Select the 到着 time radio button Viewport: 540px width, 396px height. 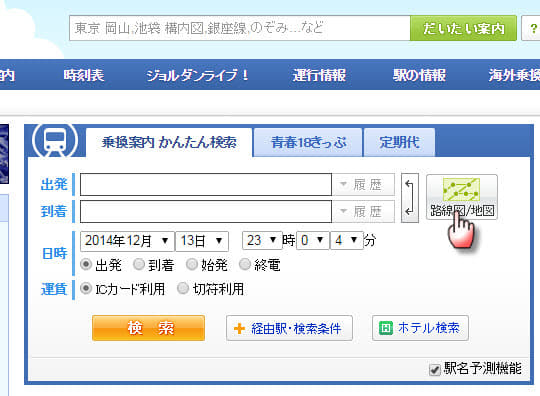coord(139,264)
